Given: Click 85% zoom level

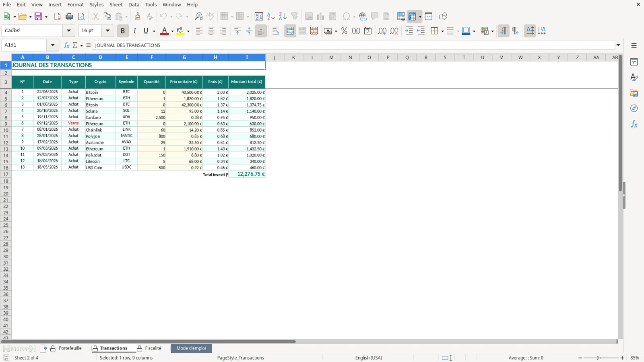Looking at the screenshot, I should tap(635, 358).
